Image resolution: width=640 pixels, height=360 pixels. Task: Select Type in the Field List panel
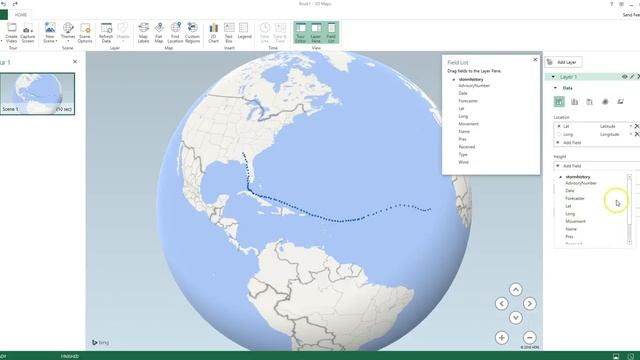(x=463, y=155)
